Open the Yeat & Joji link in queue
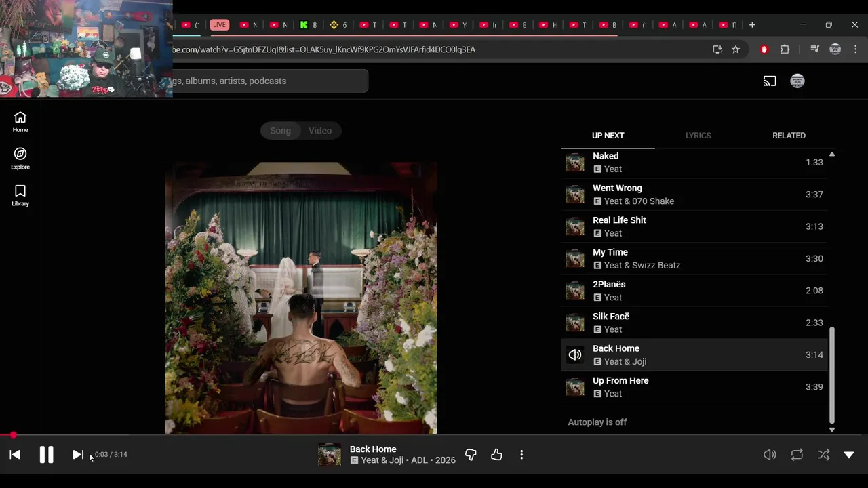The height and width of the screenshot is (488, 868). [625, 362]
